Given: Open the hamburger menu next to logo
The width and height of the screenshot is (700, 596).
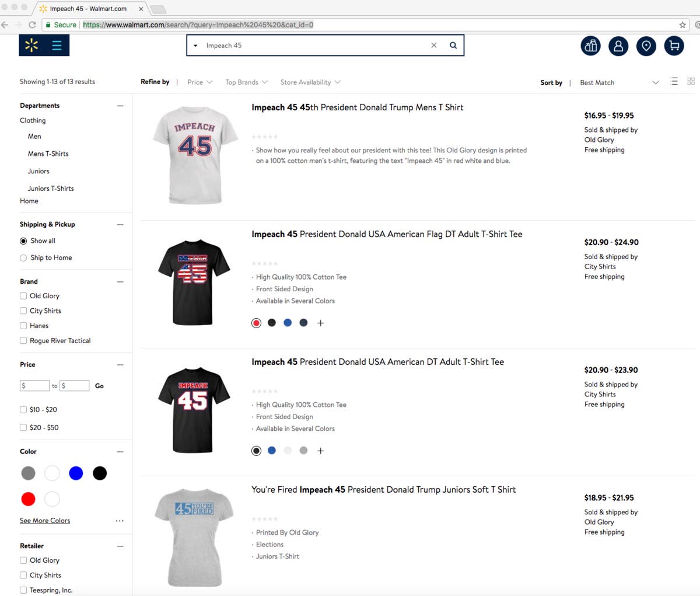Looking at the screenshot, I should (x=57, y=45).
